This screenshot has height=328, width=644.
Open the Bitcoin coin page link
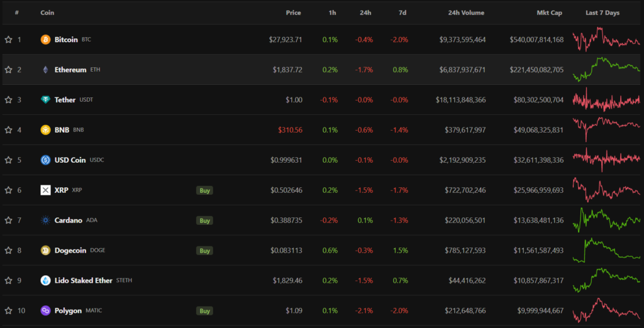66,40
